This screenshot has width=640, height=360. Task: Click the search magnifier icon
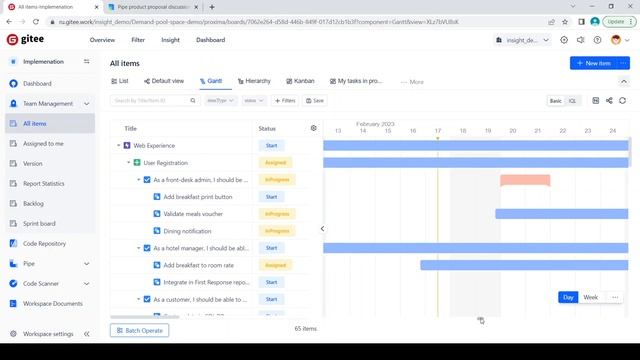[x=193, y=100]
